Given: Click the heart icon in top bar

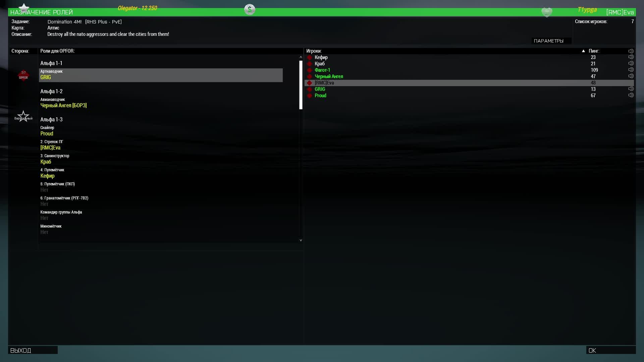Looking at the screenshot, I should [x=547, y=12].
